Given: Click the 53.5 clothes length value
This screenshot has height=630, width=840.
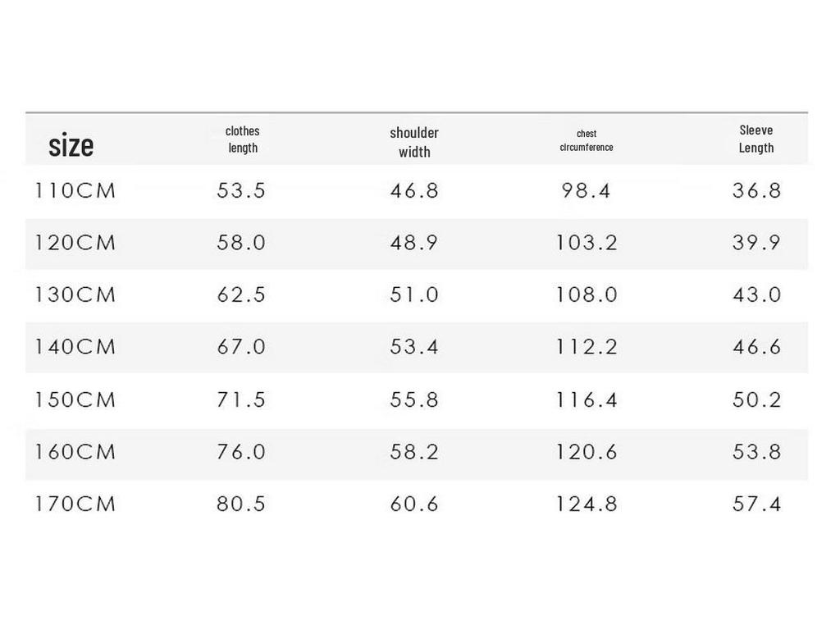Looking at the screenshot, I should tap(241, 191).
